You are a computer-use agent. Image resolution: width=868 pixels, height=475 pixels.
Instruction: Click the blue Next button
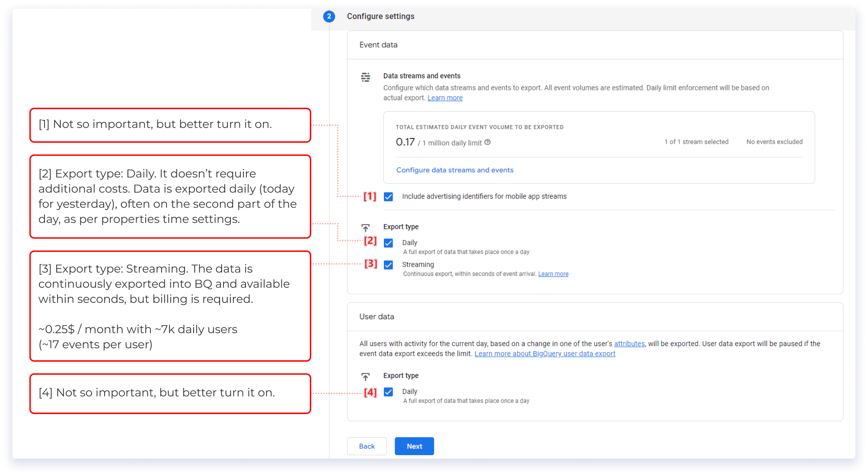tap(414, 446)
